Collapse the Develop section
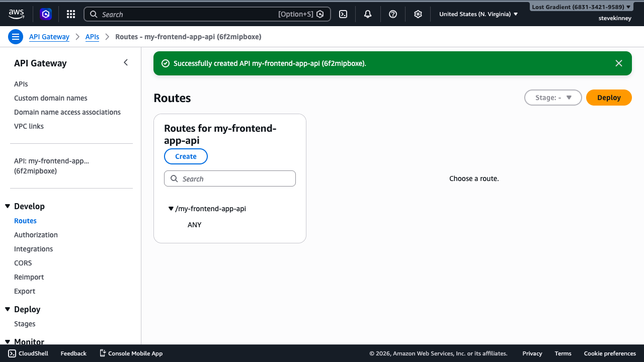 pyautogui.click(x=8, y=206)
